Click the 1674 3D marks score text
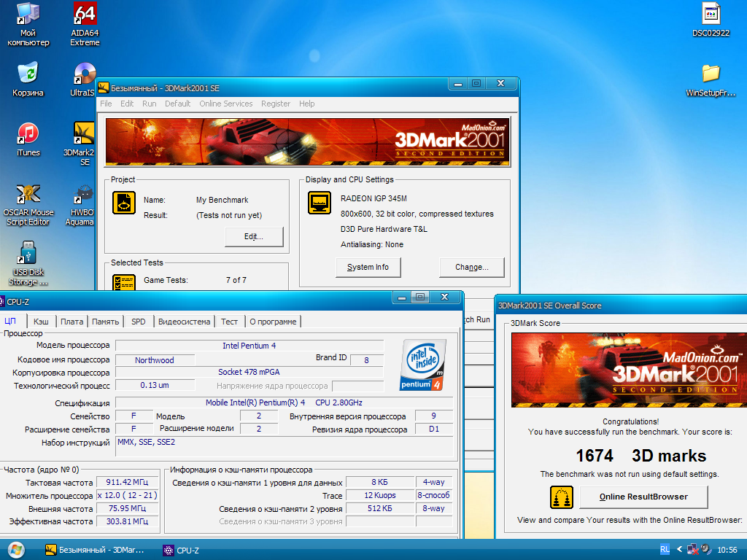Image resolution: width=747 pixels, height=560 pixels. pos(640,456)
